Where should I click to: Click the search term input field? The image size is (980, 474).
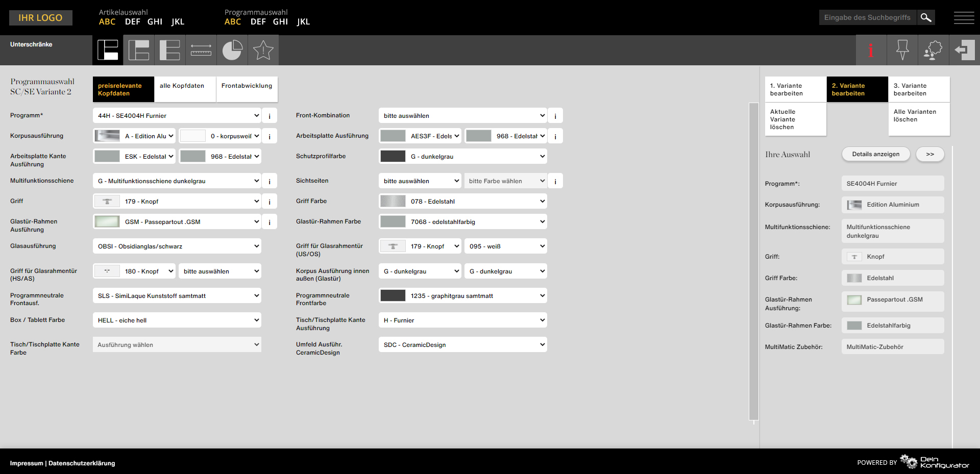click(867, 17)
